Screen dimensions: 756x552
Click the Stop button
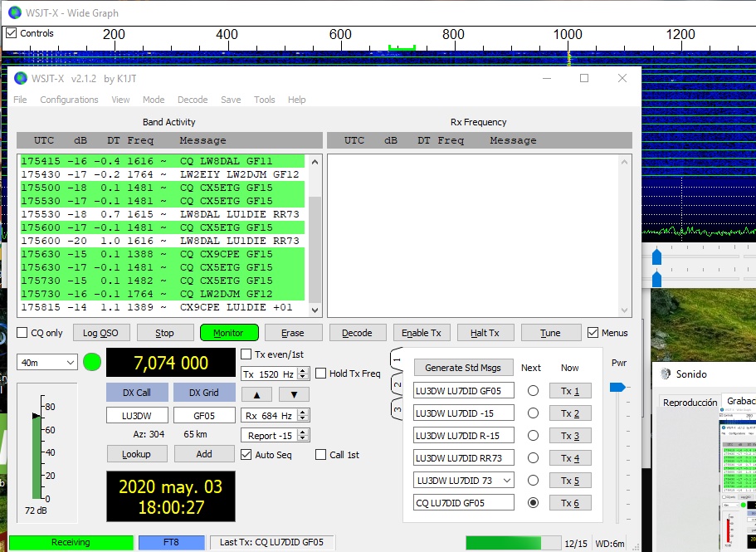[164, 333]
